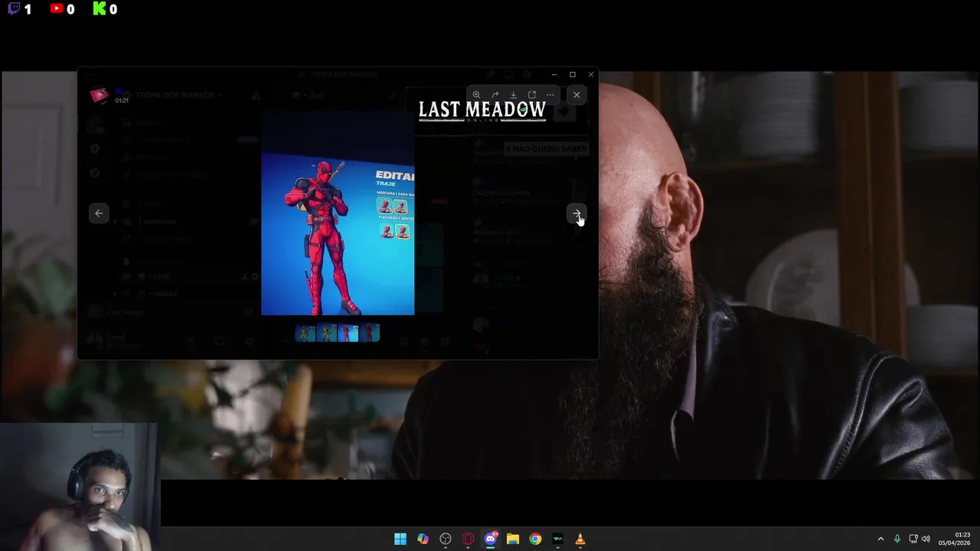Select the highlighted third Deadpool thumbnail
This screenshot has width=980, height=551.
click(x=348, y=333)
